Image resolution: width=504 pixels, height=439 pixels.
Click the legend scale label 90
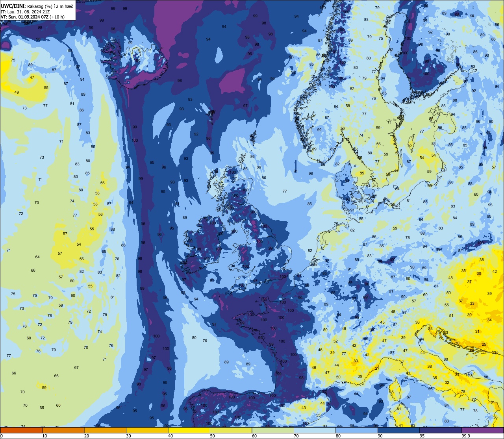tap(380, 436)
